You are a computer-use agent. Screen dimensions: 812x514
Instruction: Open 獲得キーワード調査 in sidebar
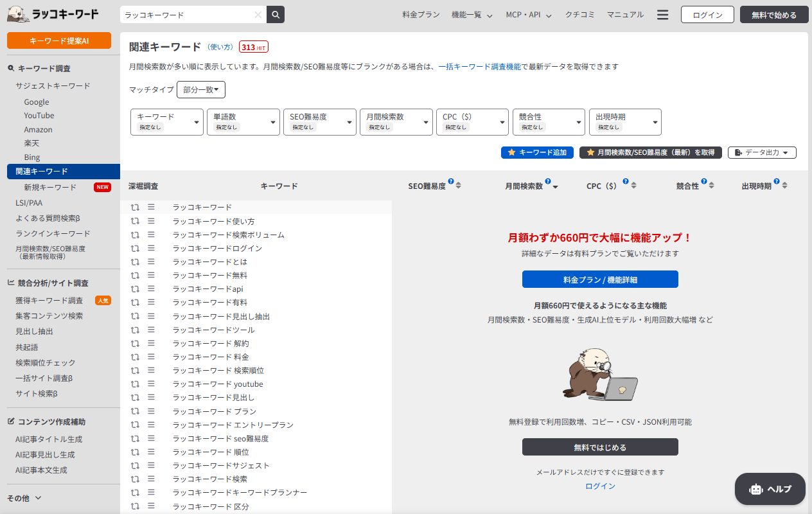click(49, 301)
